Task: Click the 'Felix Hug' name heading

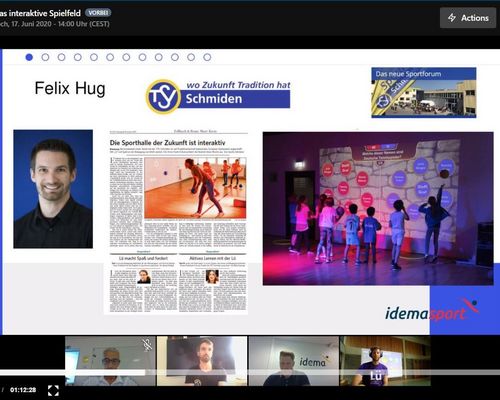Action: tap(70, 89)
